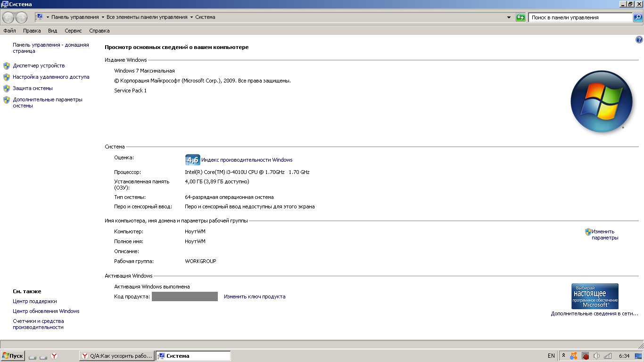Open Индекс производительности Windows link
Screen dimensions: 644x362
point(247,160)
